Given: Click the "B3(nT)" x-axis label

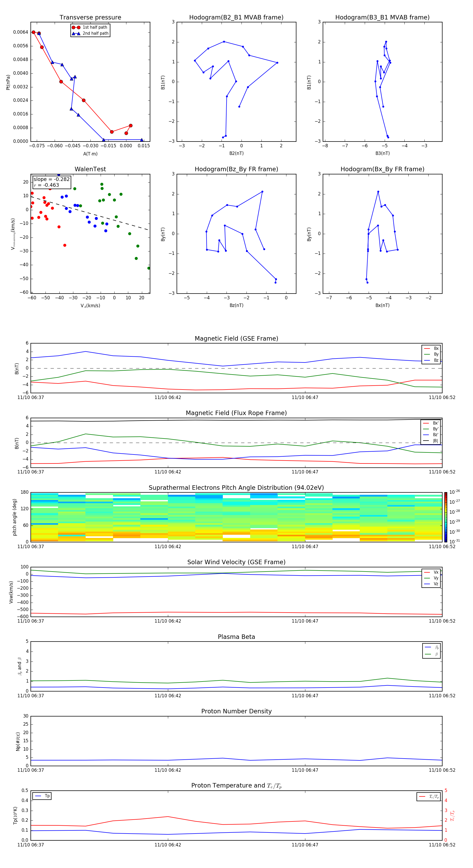Looking at the screenshot, I should click(x=382, y=153).
